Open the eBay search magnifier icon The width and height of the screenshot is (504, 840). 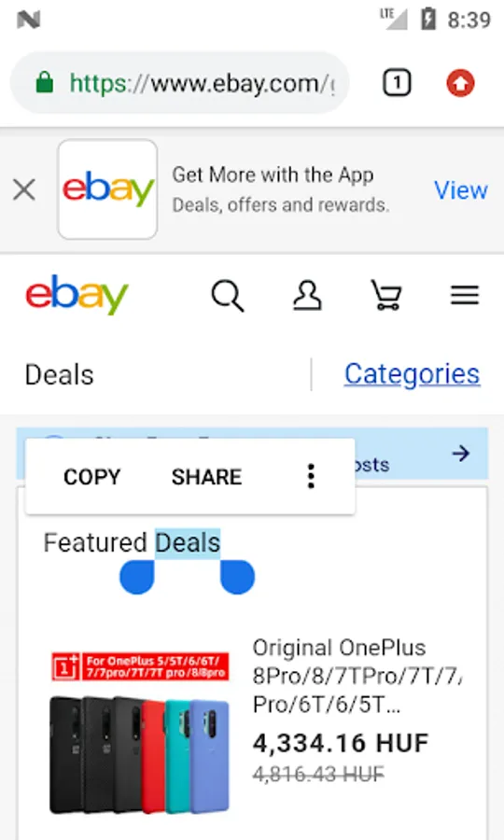[x=228, y=296]
